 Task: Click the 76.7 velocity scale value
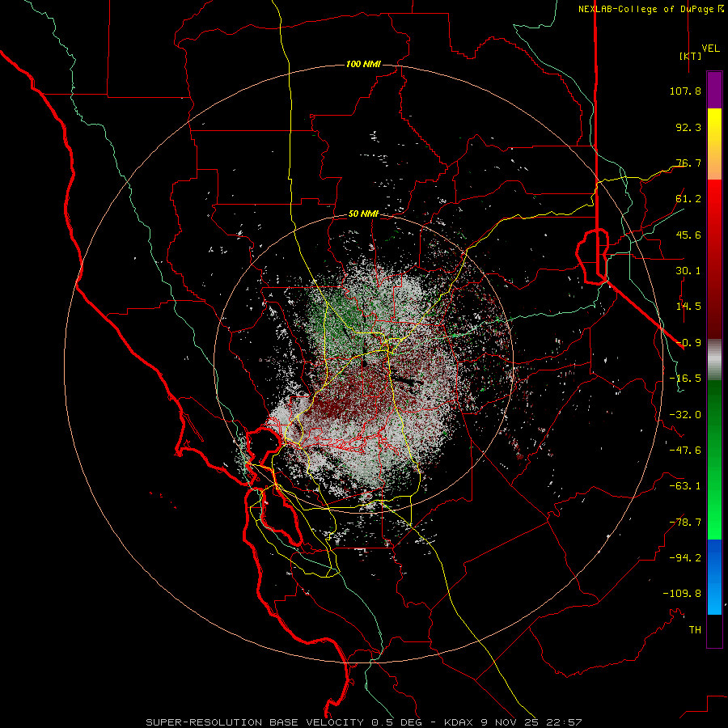point(688,163)
